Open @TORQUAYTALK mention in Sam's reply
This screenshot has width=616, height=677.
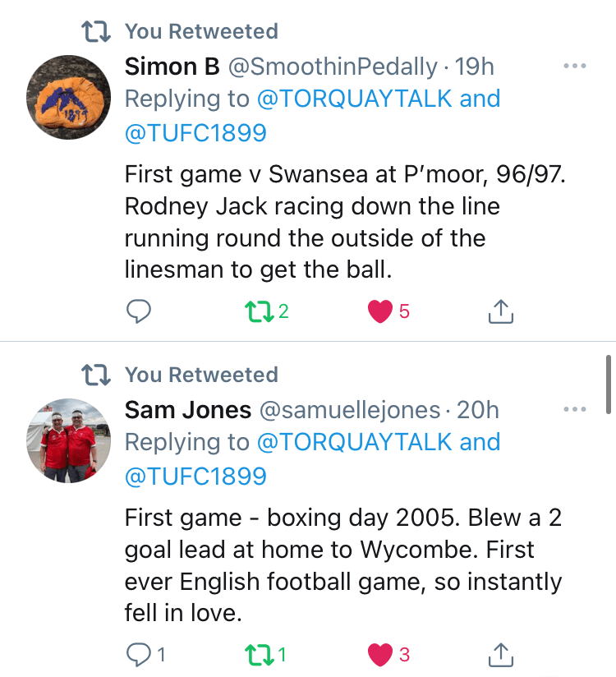tap(354, 443)
